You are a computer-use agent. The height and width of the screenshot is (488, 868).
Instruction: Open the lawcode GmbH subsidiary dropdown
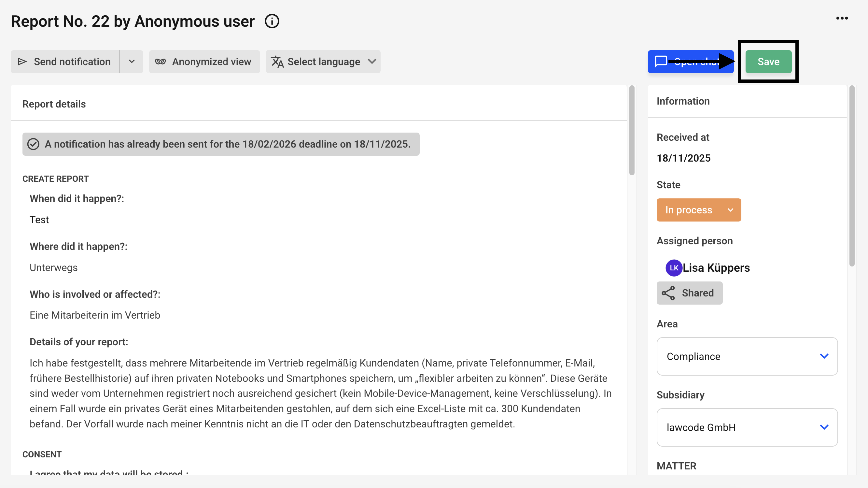[x=747, y=427]
